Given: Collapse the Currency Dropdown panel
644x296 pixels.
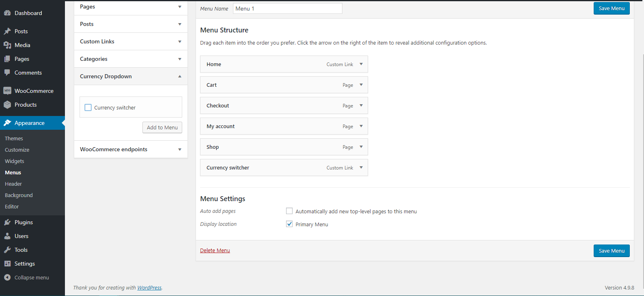Looking at the screenshot, I should (180, 76).
